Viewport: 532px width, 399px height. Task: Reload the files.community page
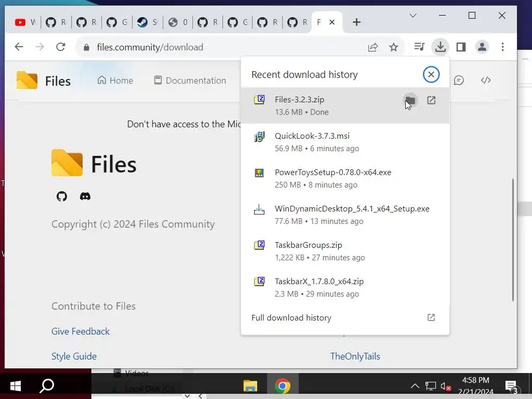coord(61,47)
